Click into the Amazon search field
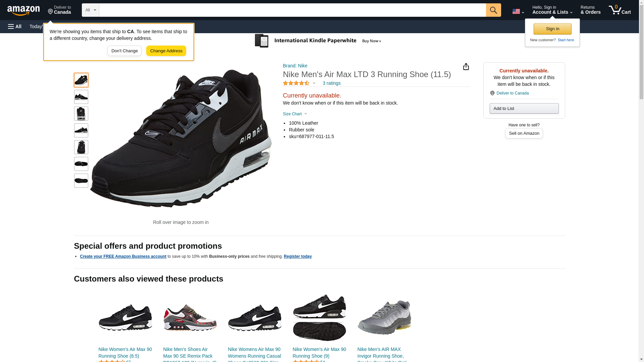 point(292,10)
